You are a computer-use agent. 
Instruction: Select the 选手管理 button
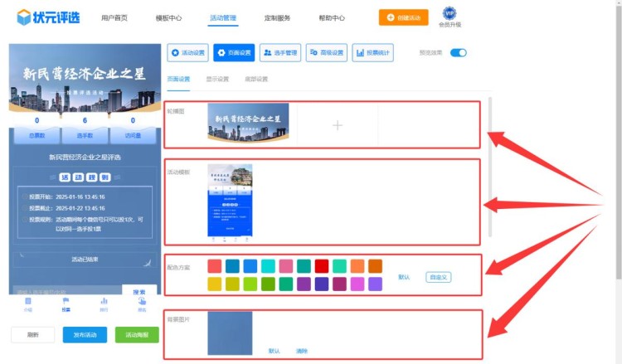point(280,53)
